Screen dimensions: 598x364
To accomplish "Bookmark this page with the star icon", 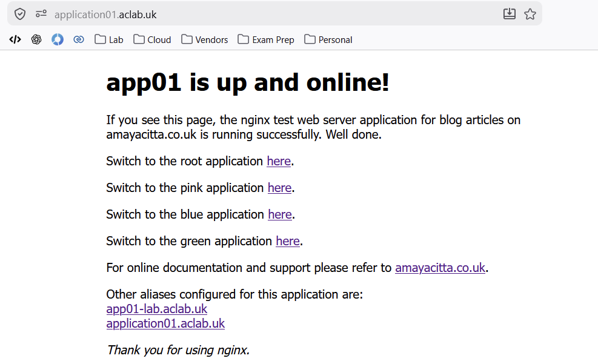I will 530,14.
